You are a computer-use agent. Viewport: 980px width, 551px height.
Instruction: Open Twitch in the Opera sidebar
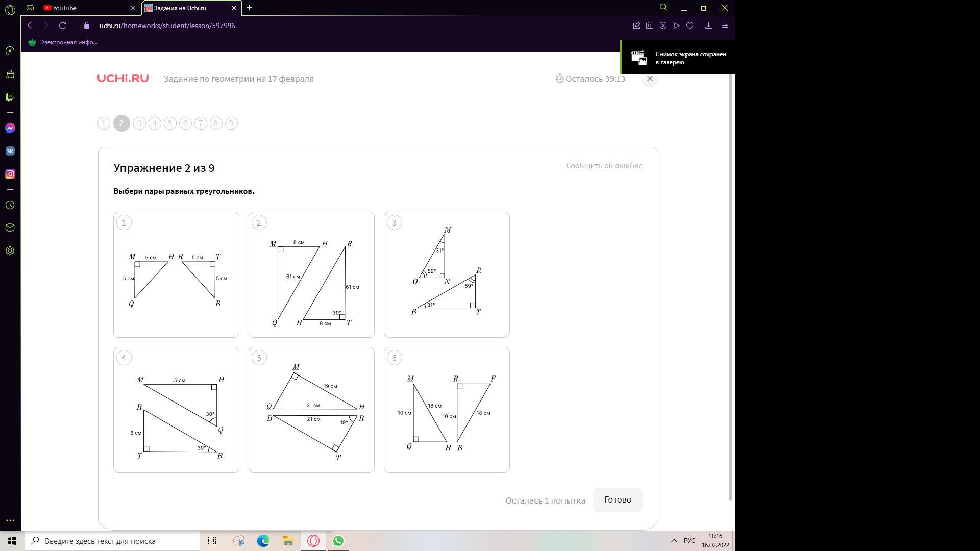pos(10,97)
